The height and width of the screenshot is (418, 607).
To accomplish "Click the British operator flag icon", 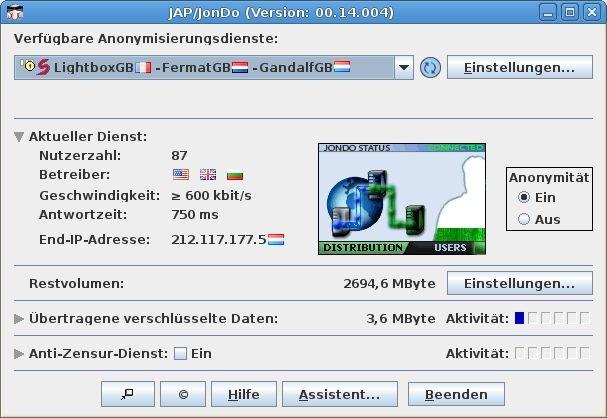I will pos(208,175).
